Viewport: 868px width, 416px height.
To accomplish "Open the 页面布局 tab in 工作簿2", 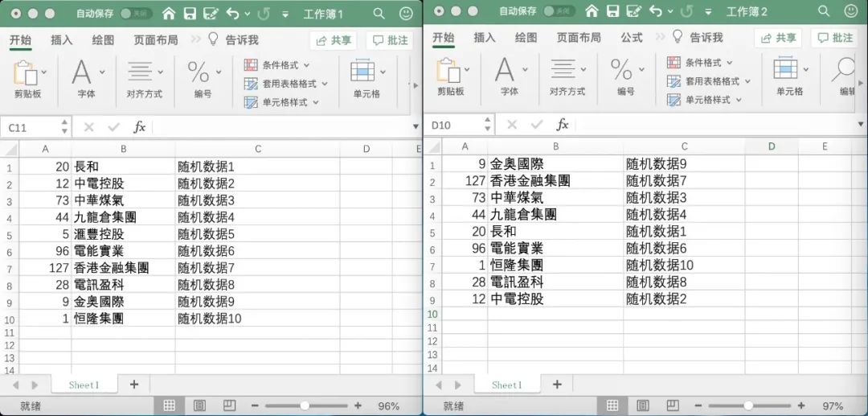I will pos(579,38).
